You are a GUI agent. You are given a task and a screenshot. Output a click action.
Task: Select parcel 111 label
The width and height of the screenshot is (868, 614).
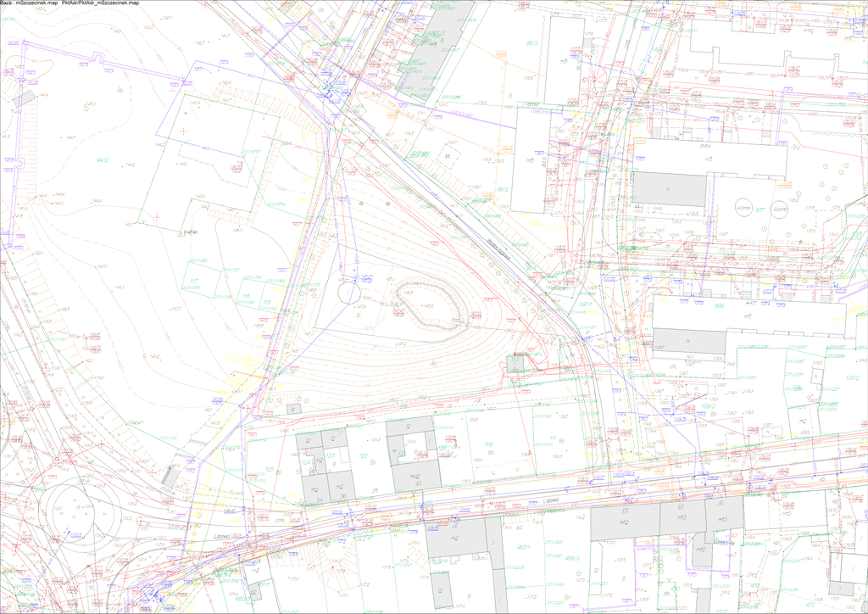pyautogui.click(x=553, y=438)
